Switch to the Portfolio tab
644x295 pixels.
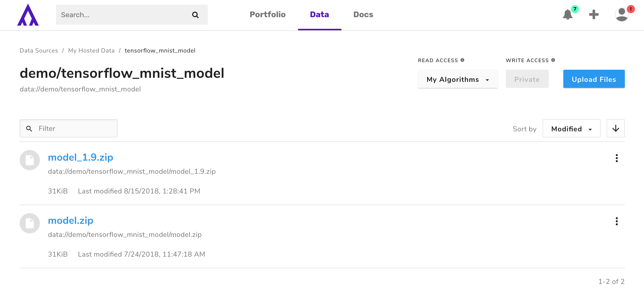click(x=268, y=14)
